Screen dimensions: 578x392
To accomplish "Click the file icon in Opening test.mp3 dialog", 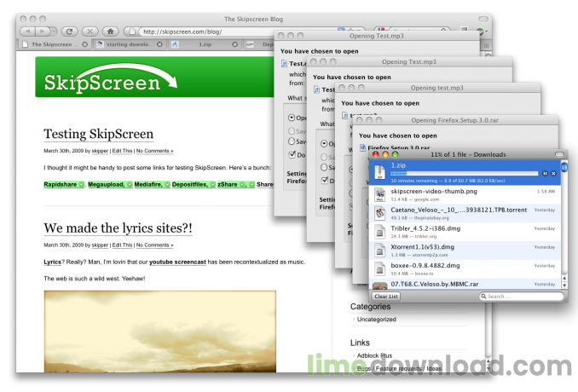I will [345, 116].
